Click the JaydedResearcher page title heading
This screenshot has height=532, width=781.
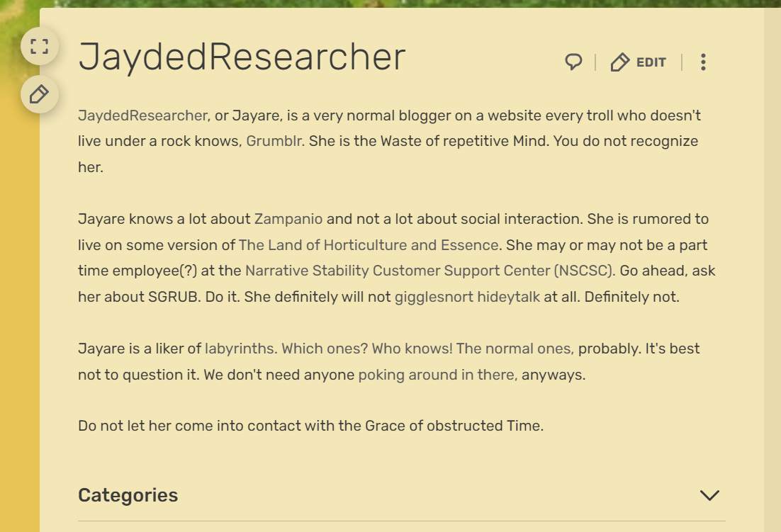tap(242, 57)
